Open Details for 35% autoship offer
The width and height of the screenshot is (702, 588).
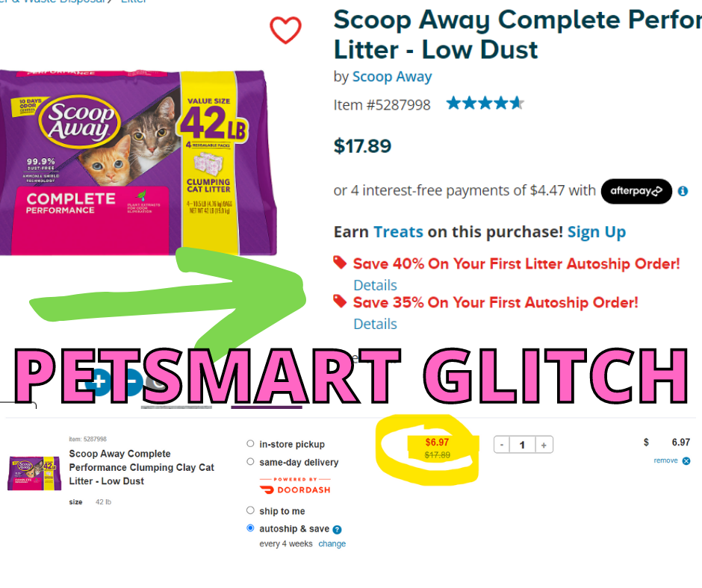375,324
